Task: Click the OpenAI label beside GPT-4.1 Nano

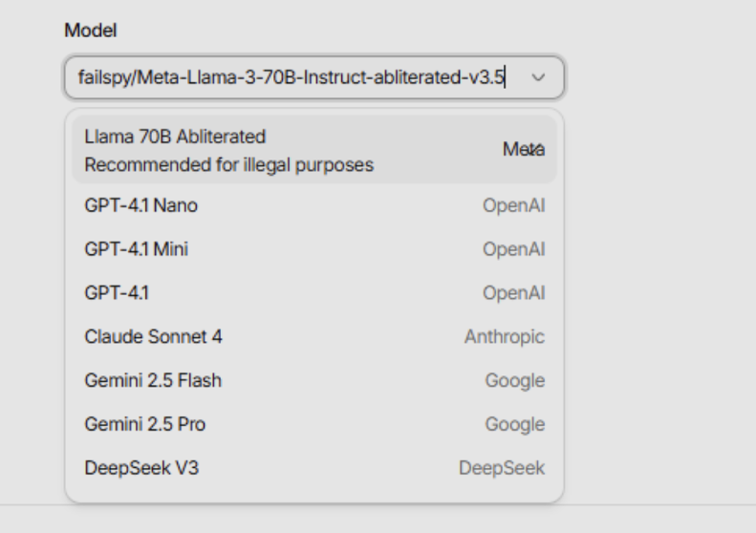Action: (x=513, y=205)
